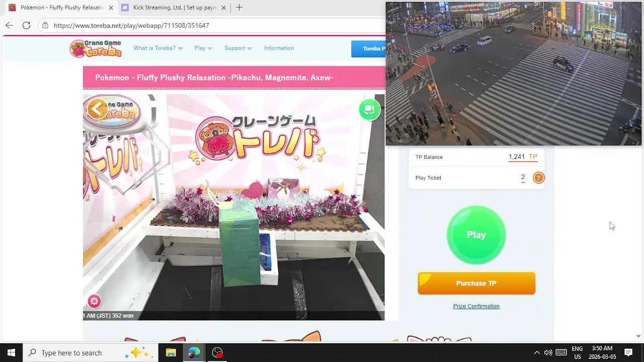Click the page scrollbar down arrow

pyautogui.click(x=638, y=336)
